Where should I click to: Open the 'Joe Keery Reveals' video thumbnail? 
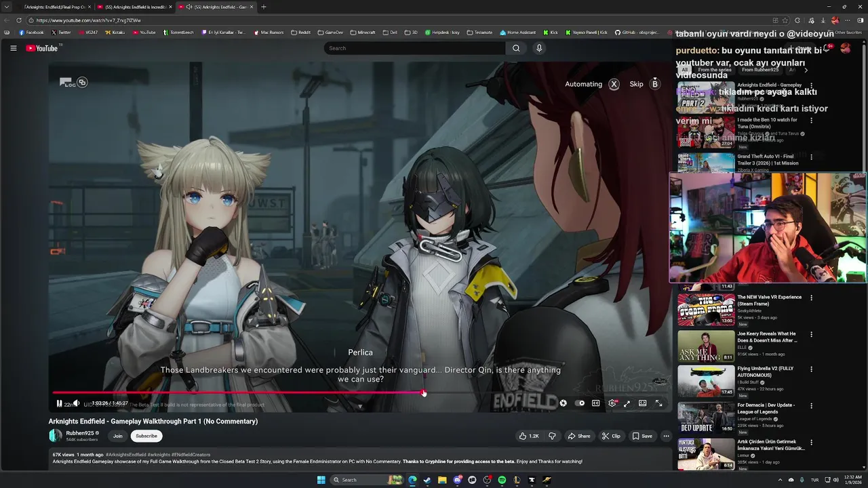(x=706, y=346)
